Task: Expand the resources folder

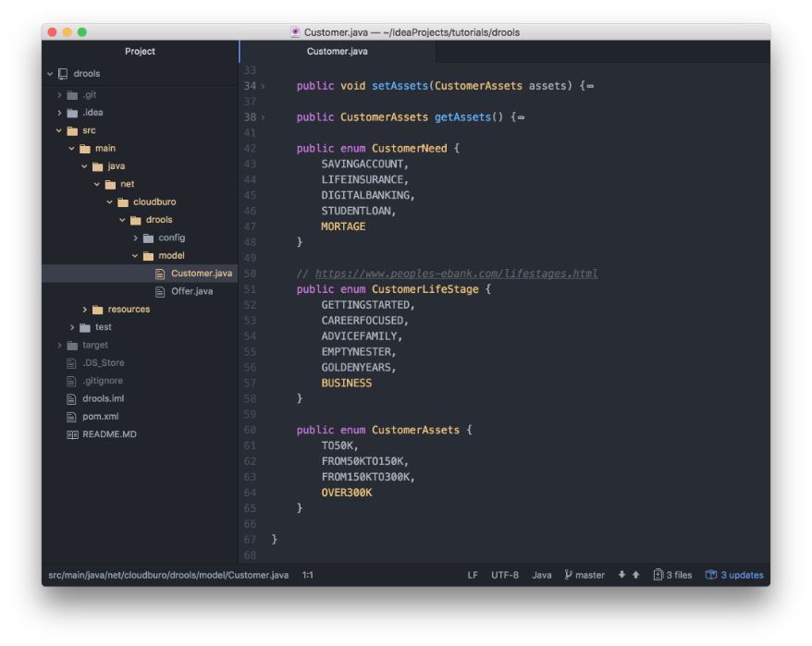Action: tap(85, 310)
